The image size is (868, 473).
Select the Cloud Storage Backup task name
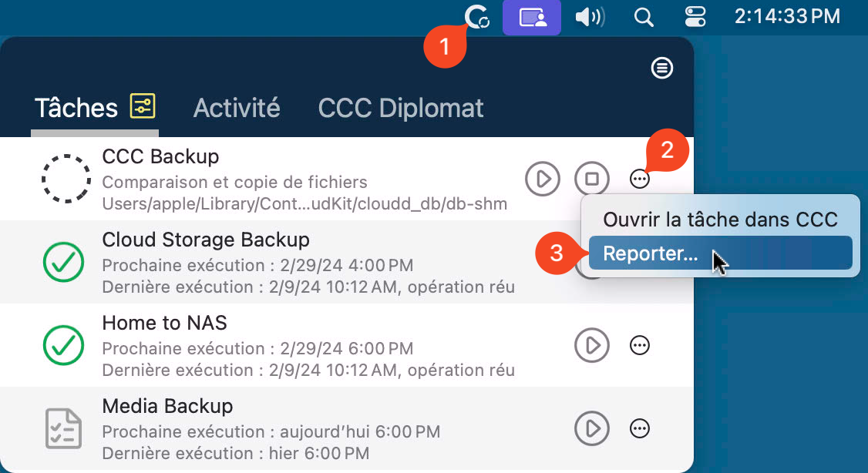coord(206,240)
